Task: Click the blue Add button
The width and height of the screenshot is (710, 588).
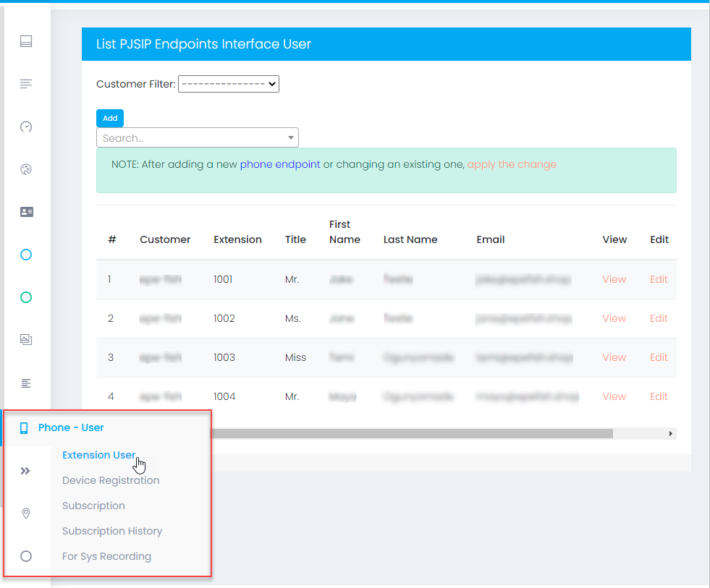Action: [x=110, y=118]
